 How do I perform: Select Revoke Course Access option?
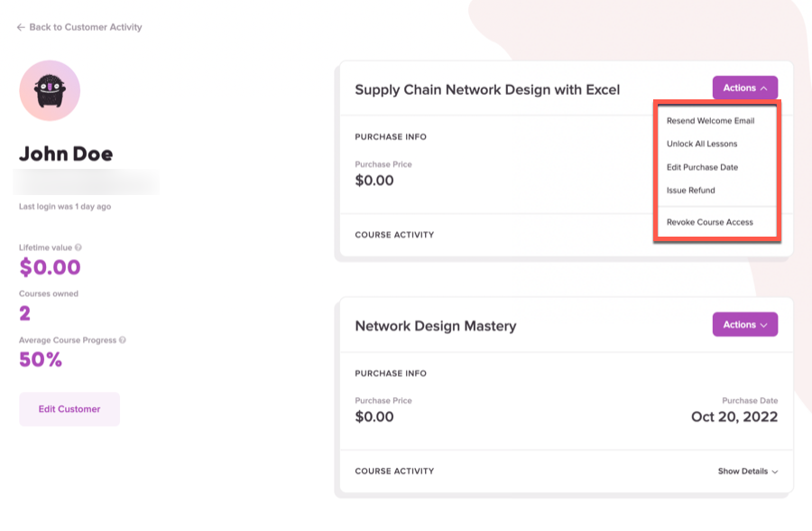[709, 222]
